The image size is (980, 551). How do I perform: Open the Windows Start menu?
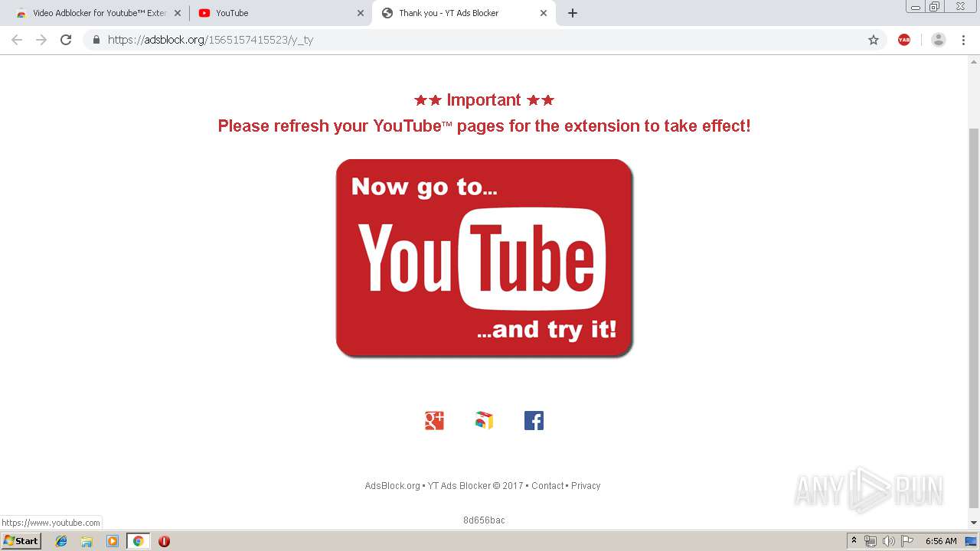click(x=21, y=541)
